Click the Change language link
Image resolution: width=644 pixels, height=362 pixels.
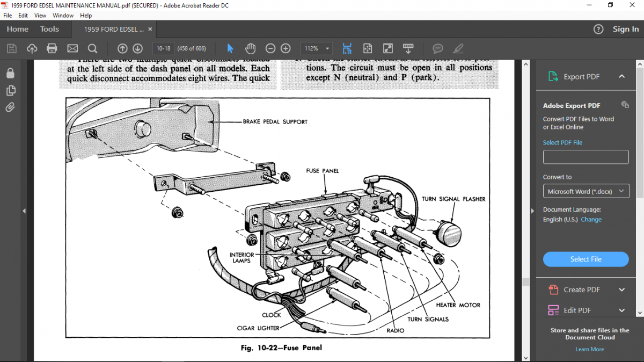[591, 219]
